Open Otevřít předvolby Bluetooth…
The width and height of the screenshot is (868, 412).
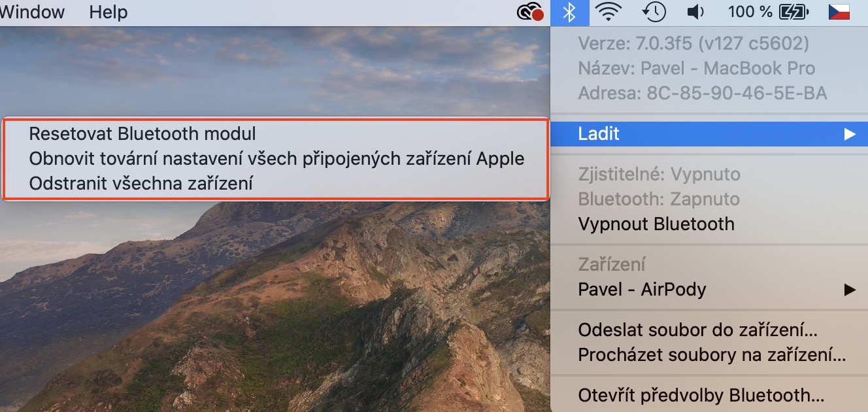(701, 396)
